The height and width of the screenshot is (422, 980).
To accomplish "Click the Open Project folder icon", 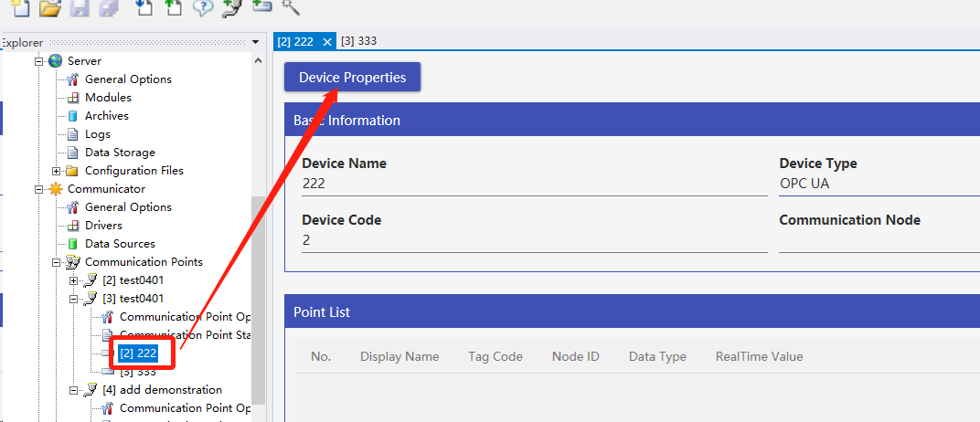I will coord(50,7).
